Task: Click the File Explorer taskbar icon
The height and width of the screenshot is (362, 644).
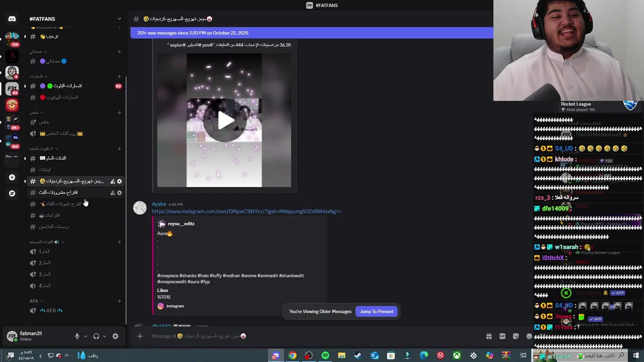Action: point(342,355)
